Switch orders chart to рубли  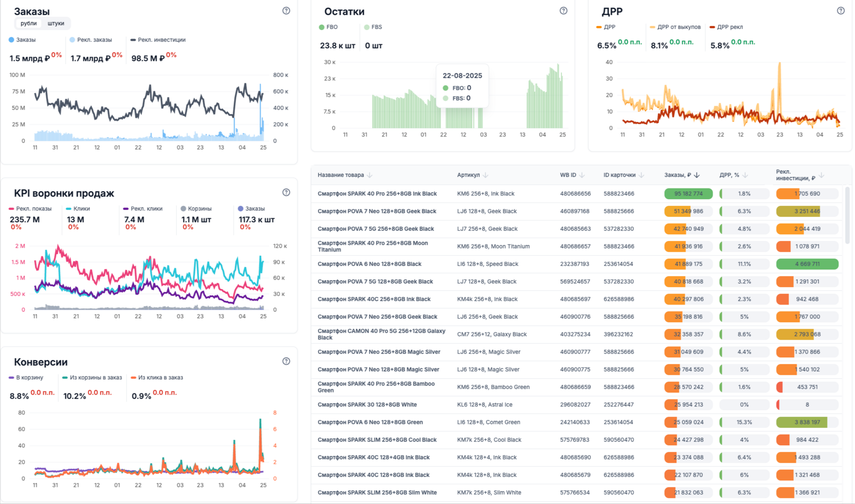coord(28,23)
